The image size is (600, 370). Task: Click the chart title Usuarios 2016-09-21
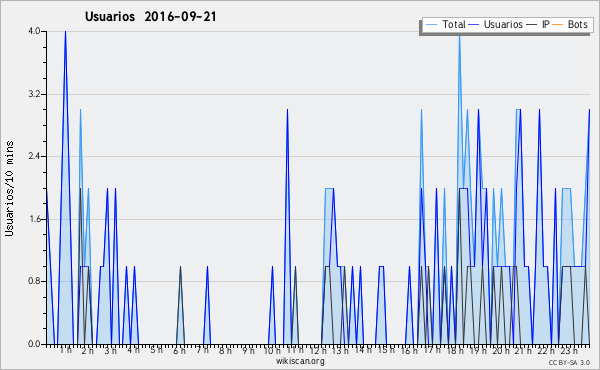click(151, 16)
